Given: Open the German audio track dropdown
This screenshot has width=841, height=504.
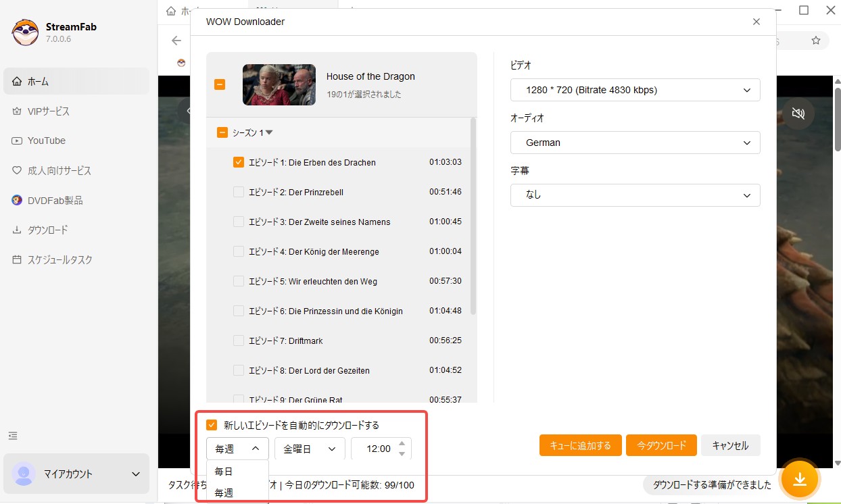Looking at the screenshot, I should tap(635, 143).
